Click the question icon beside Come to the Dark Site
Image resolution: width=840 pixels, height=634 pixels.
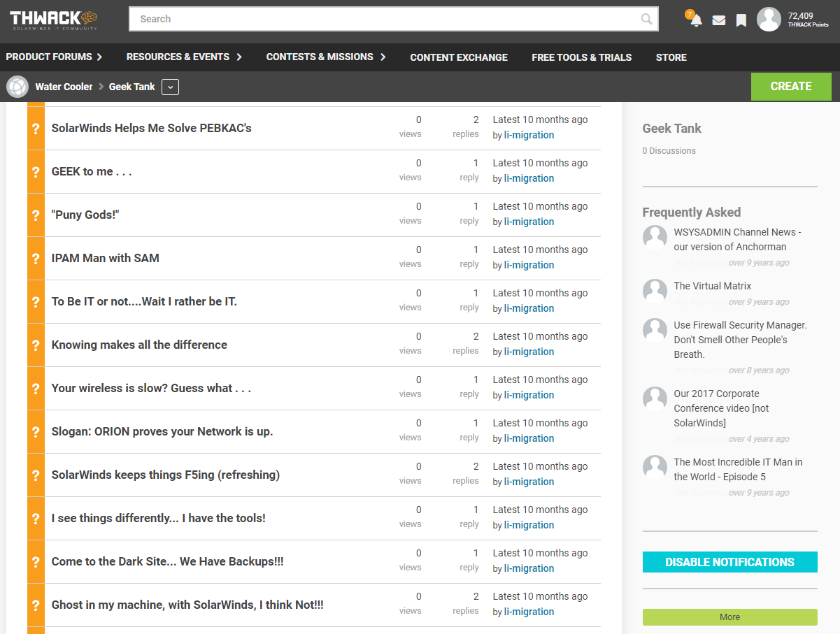click(x=36, y=562)
